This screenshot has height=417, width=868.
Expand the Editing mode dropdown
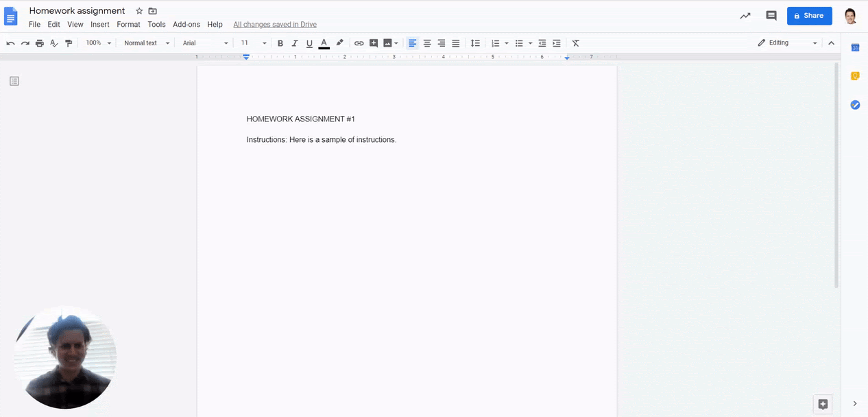click(788, 43)
